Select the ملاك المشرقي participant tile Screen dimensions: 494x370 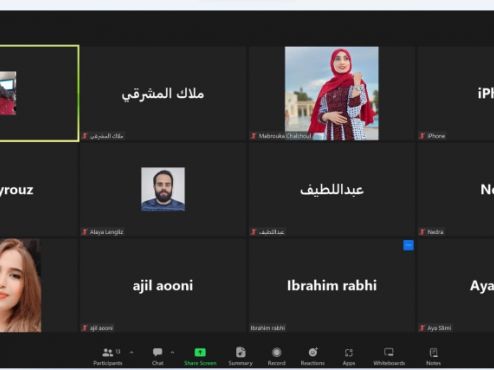163,94
